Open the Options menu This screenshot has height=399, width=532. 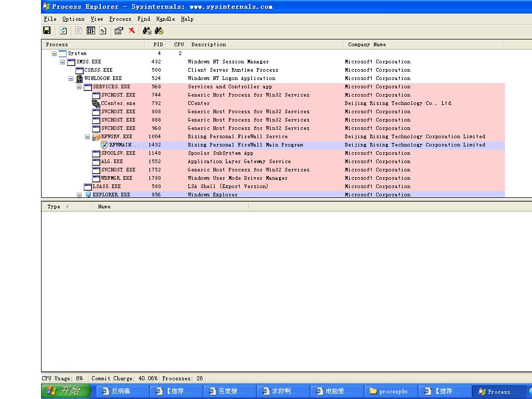pos(73,19)
